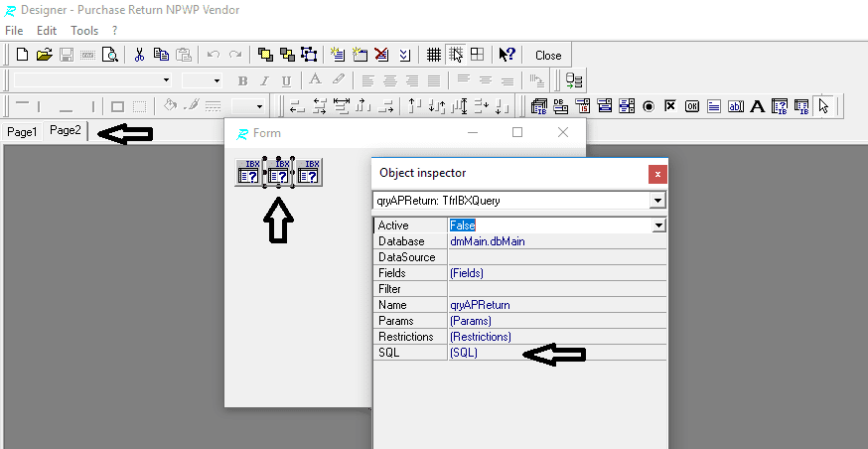This screenshot has width=868, height=449.
Task: Open the Tools menu
Action: click(x=84, y=31)
